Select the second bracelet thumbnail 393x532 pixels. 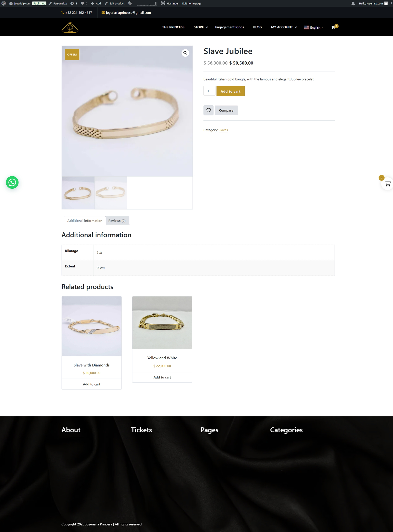[111, 193]
